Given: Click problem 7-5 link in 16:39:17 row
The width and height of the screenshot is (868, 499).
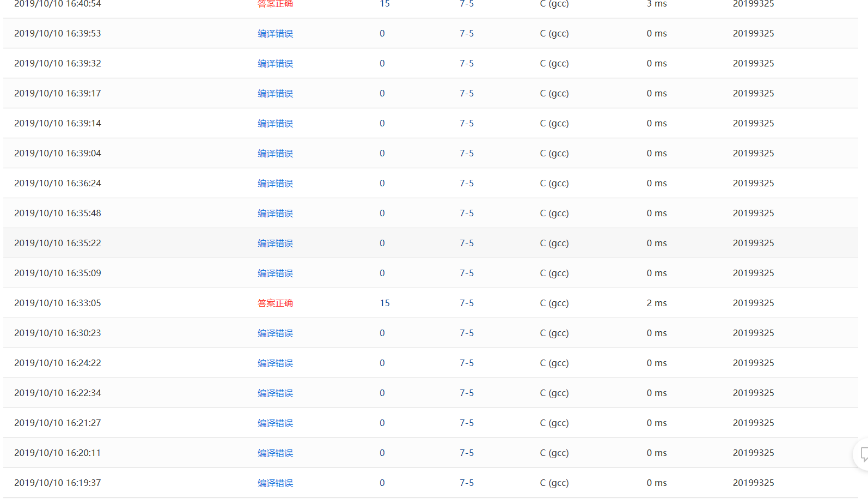Looking at the screenshot, I should 466,94.
